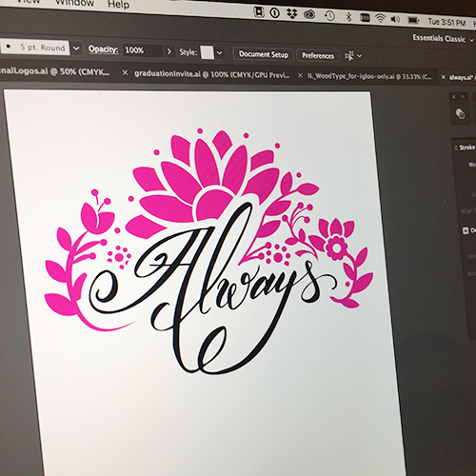Open the dropdown beside the align icon
Viewport: 476px width, 476px height.
click(x=359, y=56)
